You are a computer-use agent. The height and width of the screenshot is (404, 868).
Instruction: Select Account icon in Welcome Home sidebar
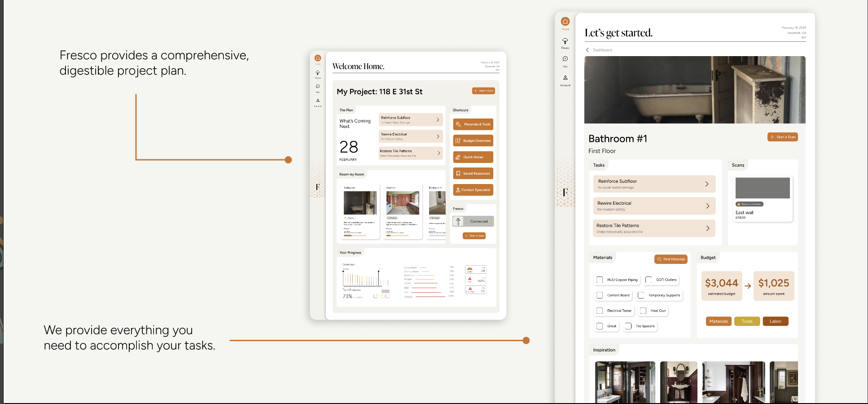click(318, 101)
